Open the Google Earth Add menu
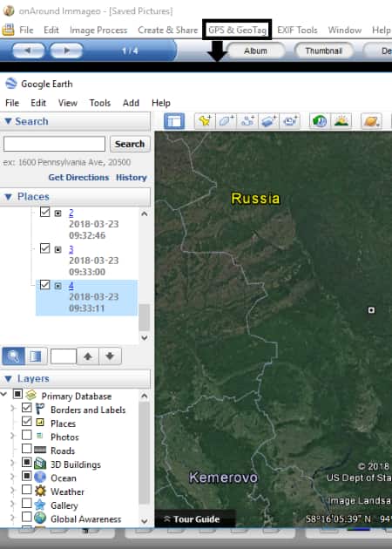The height and width of the screenshot is (549, 392). pyautogui.click(x=131, y=103)
